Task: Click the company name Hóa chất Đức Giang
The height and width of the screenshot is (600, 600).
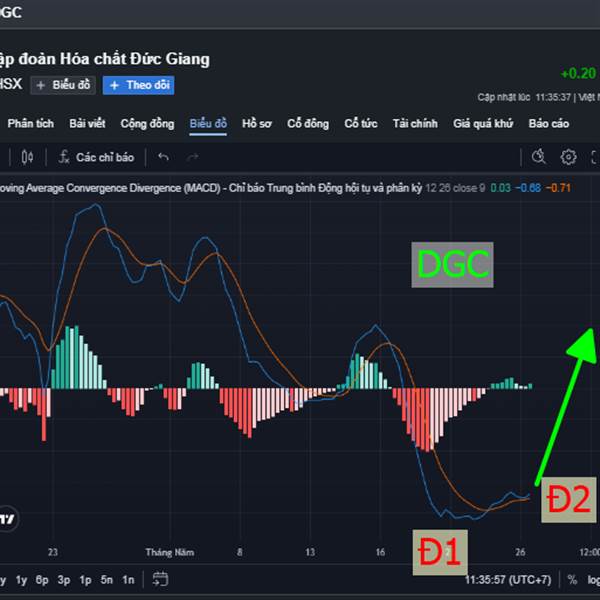Action: click(x=135, y=59)
